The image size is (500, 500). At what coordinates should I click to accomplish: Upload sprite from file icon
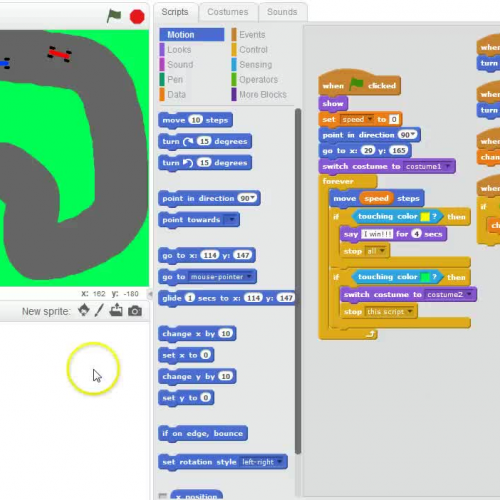(x=116, y=310)
